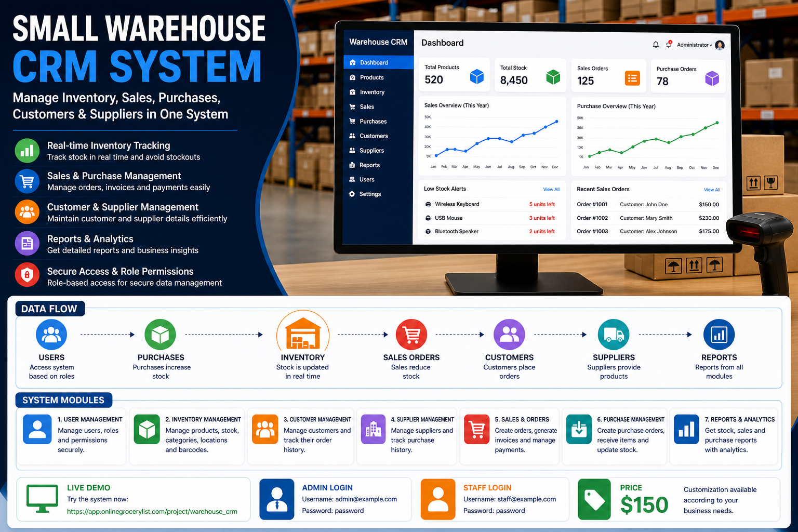Click the Staff Login person icon
798x532 pixels.
pos(438,499)
